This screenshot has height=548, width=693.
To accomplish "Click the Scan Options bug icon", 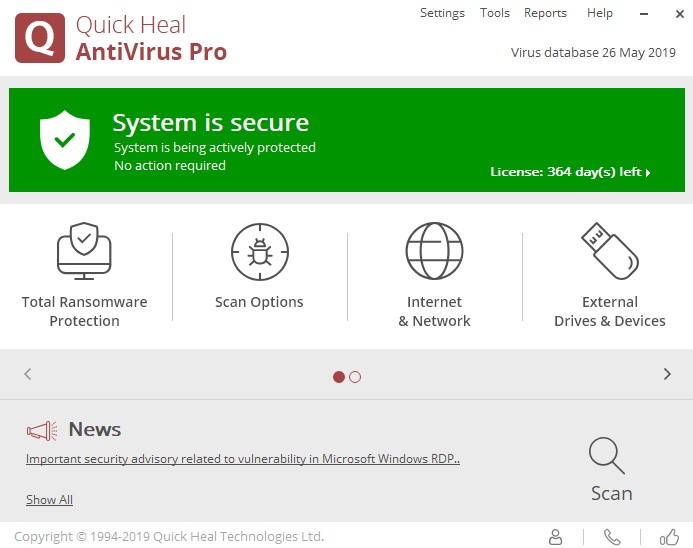I will pos(259,251).
